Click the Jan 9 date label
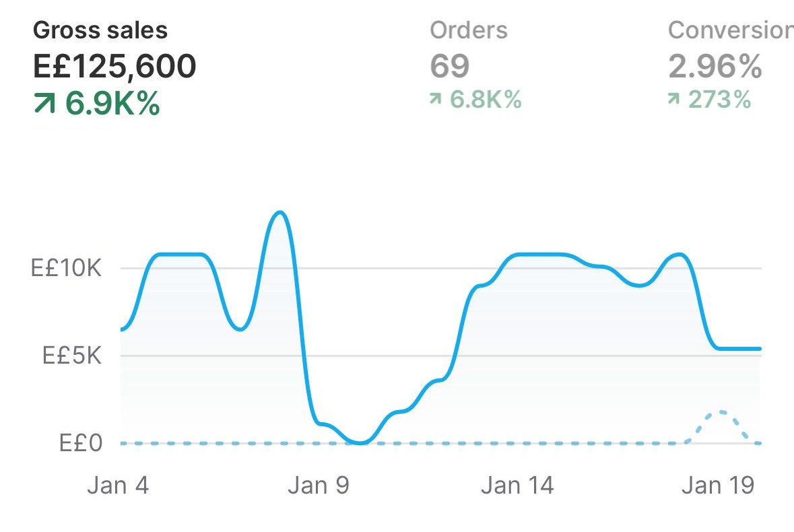Image resolution: width=794 pixels, height=532 pixels. click(x=319, y=485)
